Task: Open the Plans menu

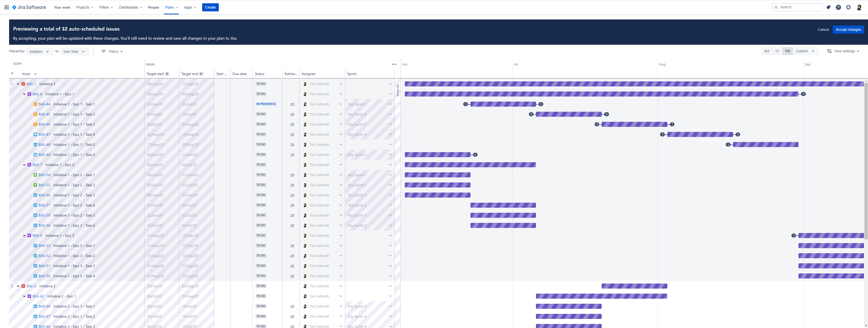Action: [172, 7]
